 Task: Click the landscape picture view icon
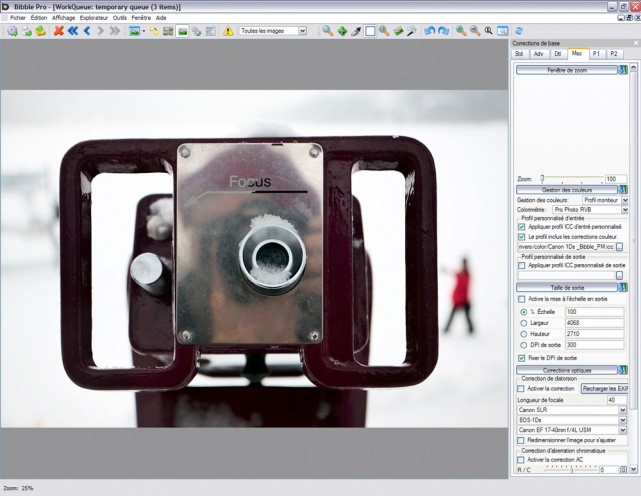tap(134, 31)
